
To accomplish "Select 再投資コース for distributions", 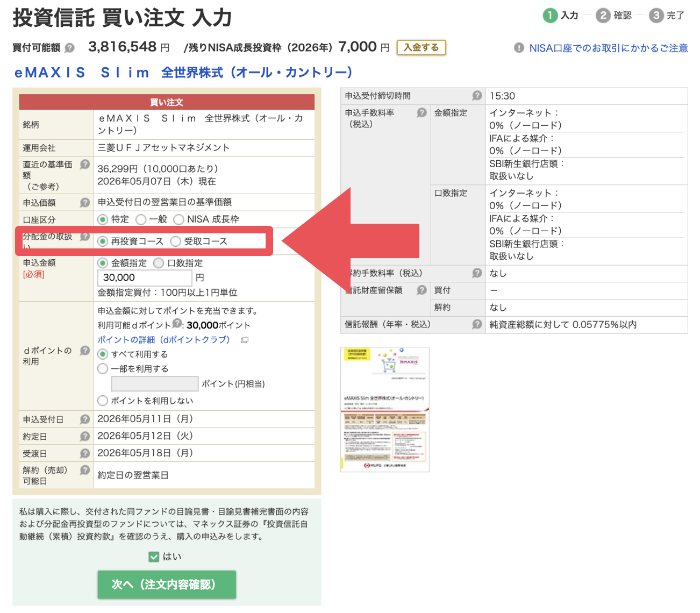I will [103, 241].
